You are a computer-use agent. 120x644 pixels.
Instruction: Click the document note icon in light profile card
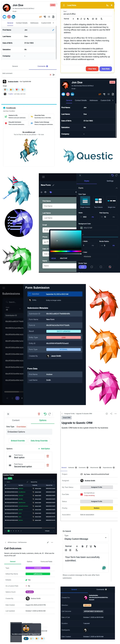coord(53,17)
